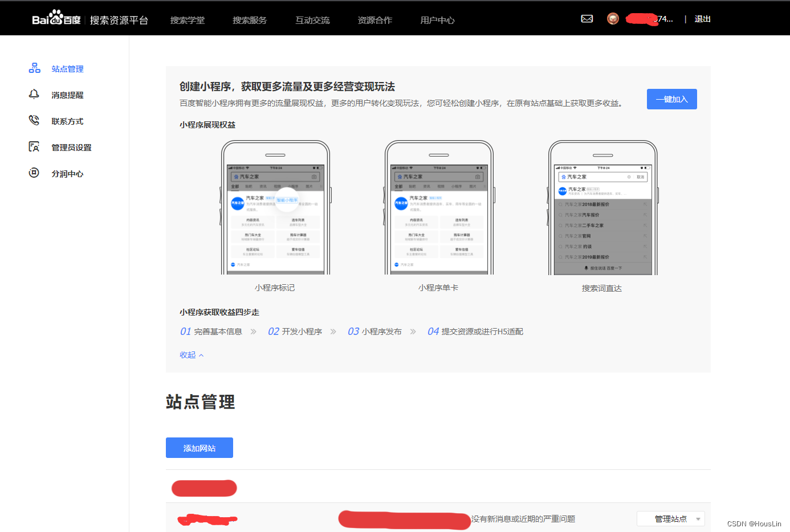Image resolution: width=790 pixels, height=532 pixels.
Task: Open the message envelope icon
Action: pyautogui.click(x=587, y=18)
